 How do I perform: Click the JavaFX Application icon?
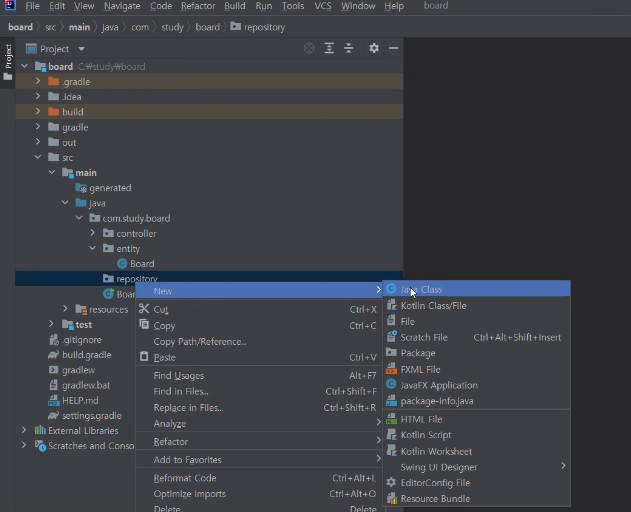391,384
